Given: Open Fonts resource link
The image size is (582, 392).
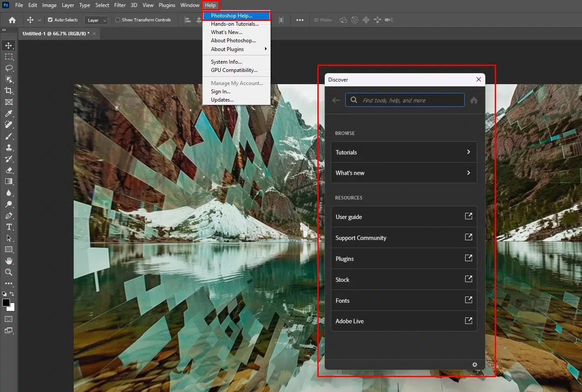Looking at the screenshot, I should 404,300.
